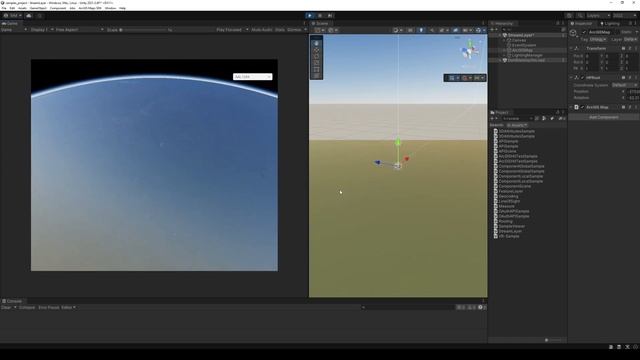Screen dimensions: 640x360
Task: Select LightingManager in the Hierarchy
Action: pyautogui.click(x=527, y=56)
